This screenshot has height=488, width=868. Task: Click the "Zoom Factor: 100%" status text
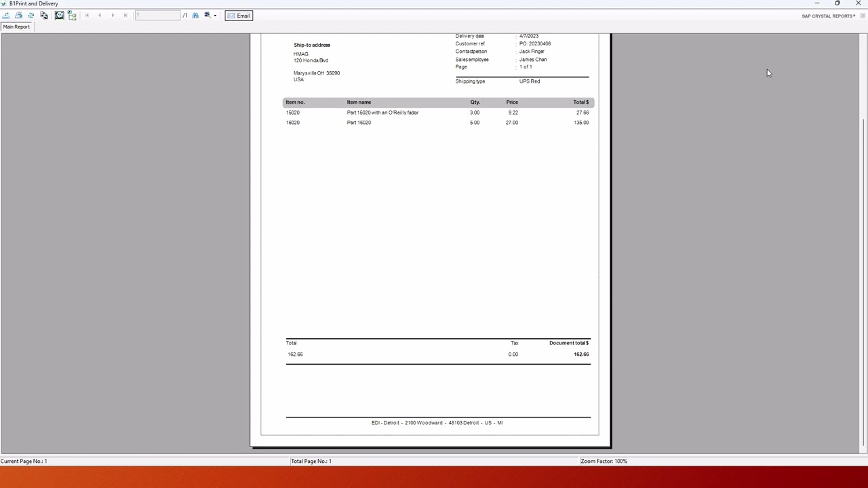pos(604,461)
